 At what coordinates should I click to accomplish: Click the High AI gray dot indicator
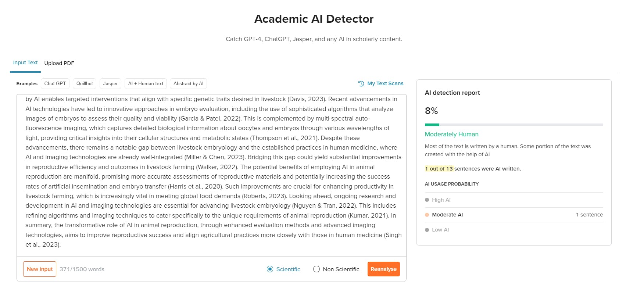pyautogui.click(x=427, y=200)
